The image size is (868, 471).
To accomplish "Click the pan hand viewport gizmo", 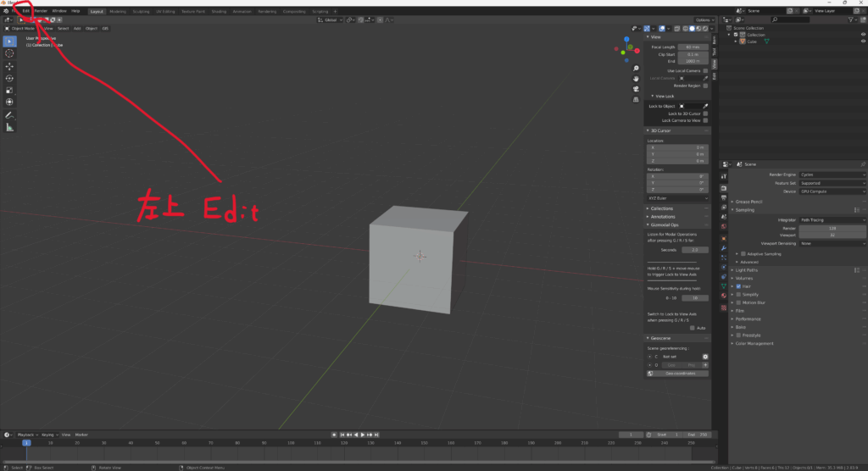I will [x=636, y=79].
